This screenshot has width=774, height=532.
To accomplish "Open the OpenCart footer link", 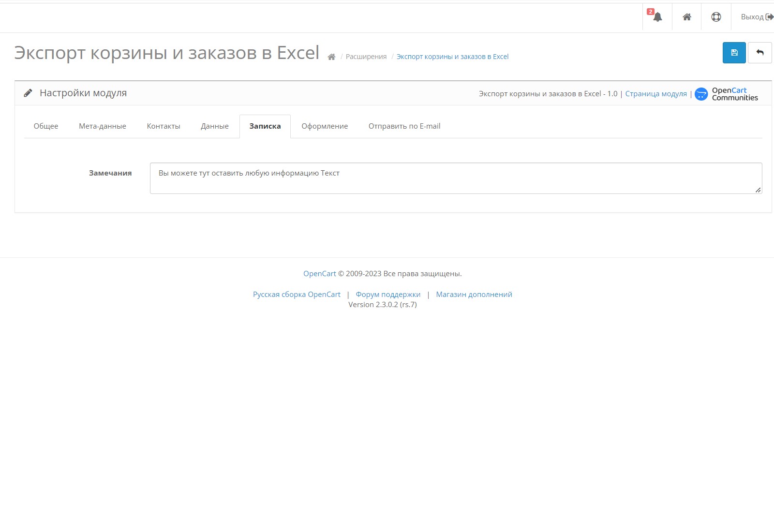I will coord(319,274).
